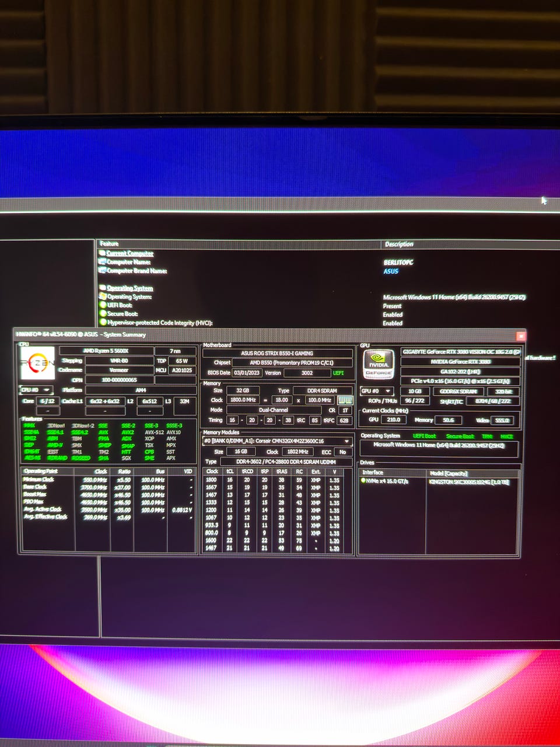Click the green Secure Boot status icon
560x747 pixels.
click(x=103, y=313)
